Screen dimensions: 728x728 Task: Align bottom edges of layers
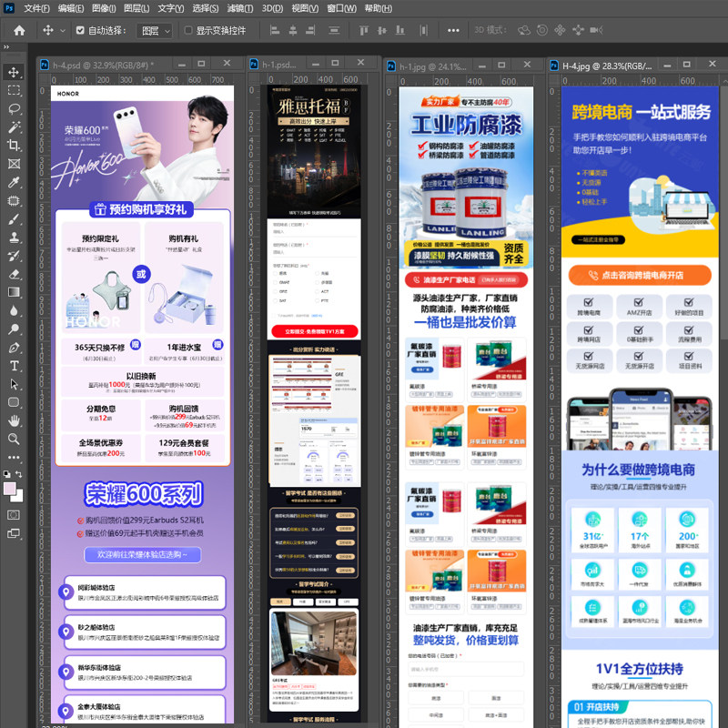tap(399, 31)
